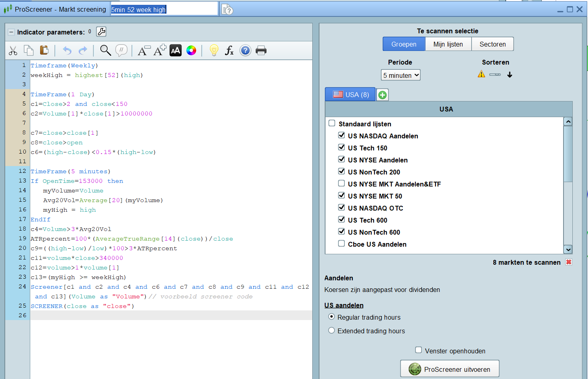Open the fx function library
The width and height of the screenshot is (588, 379).
click(x=229, y=51)
